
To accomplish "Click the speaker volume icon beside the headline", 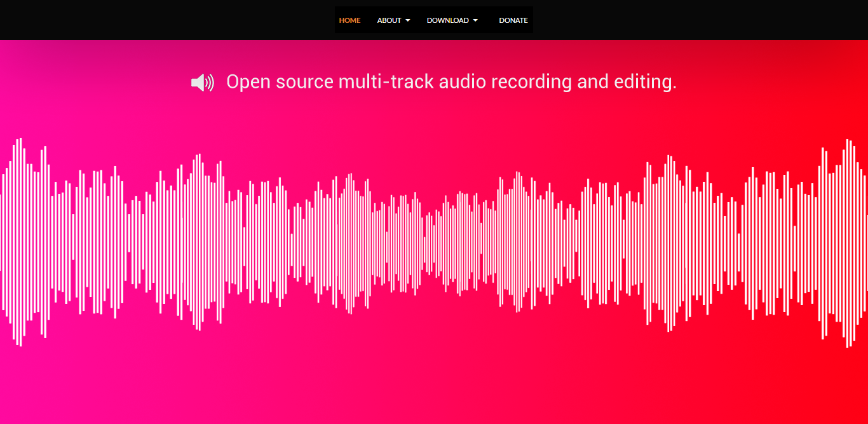I will (202, 83).
